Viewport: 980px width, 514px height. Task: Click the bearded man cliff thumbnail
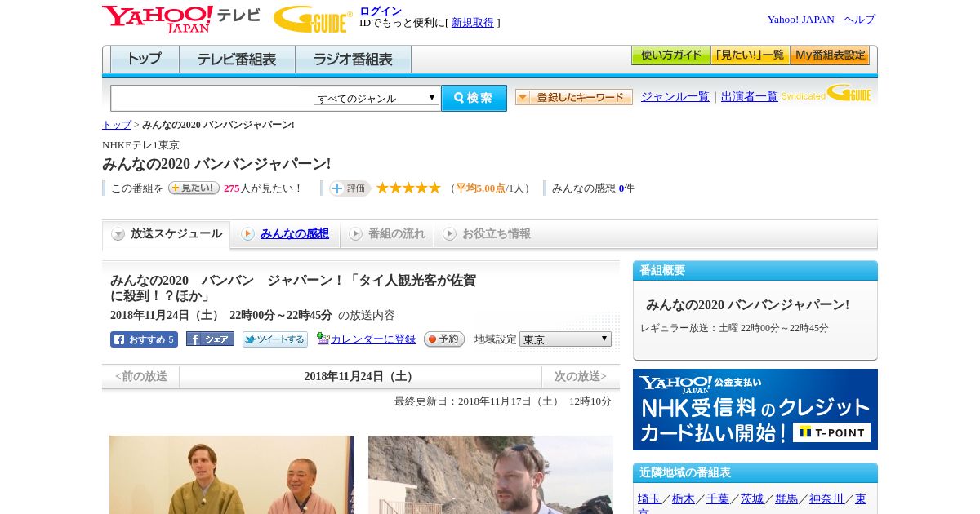[491, 475]
